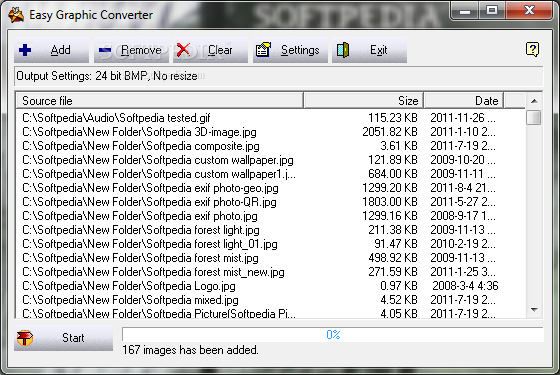Click the Start button's red icon
This screenshot has width=560, height=375.
pos(25,338)
